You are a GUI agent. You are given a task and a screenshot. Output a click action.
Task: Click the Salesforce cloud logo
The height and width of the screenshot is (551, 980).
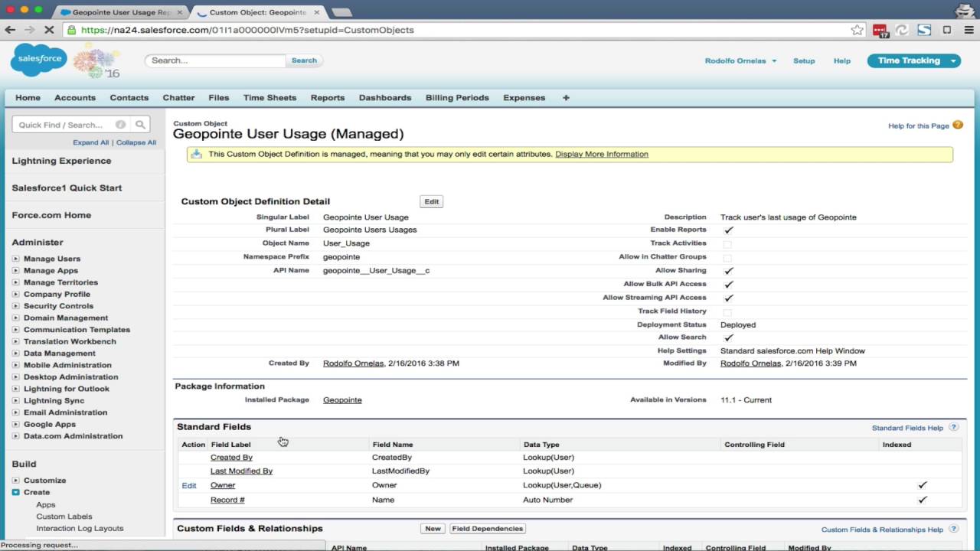(38, 60)
